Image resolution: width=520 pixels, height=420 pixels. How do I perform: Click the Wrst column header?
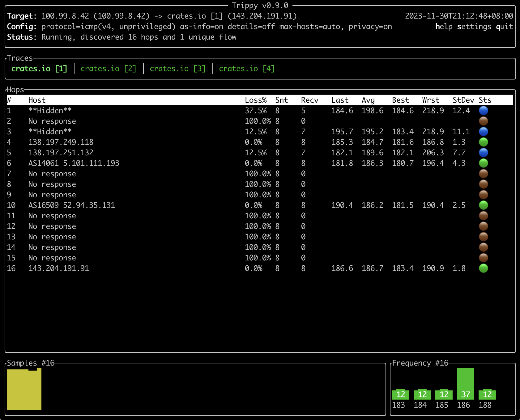(x=431, y=100)
